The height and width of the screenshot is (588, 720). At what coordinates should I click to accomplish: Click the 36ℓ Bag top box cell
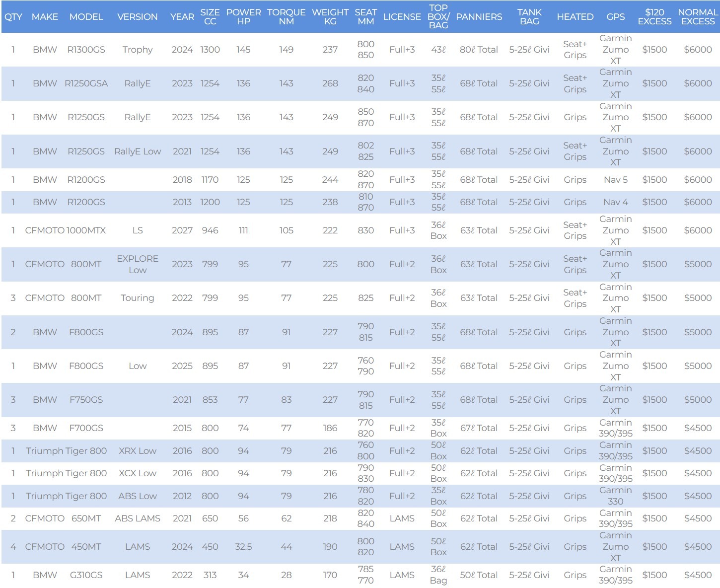click(438, 575)
